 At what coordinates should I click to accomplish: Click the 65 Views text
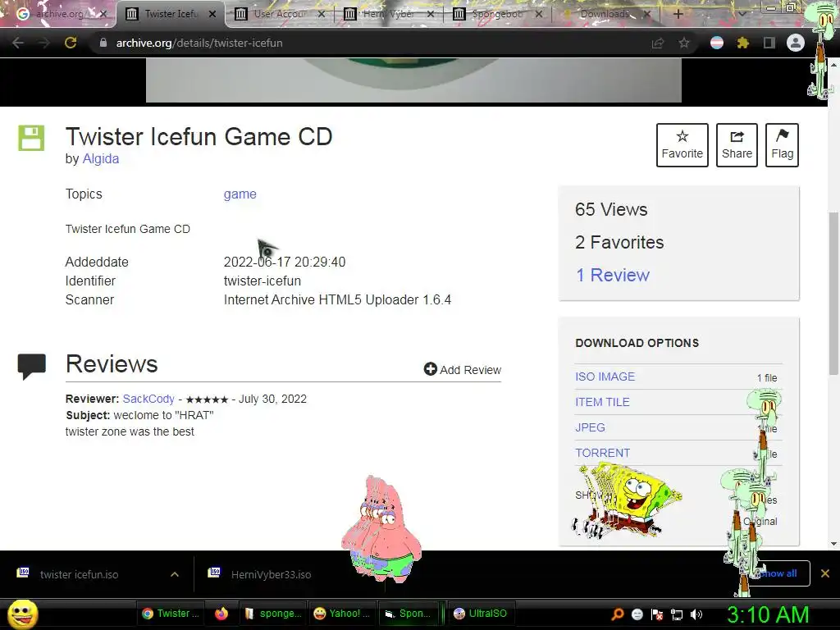(x=611, y=209)
